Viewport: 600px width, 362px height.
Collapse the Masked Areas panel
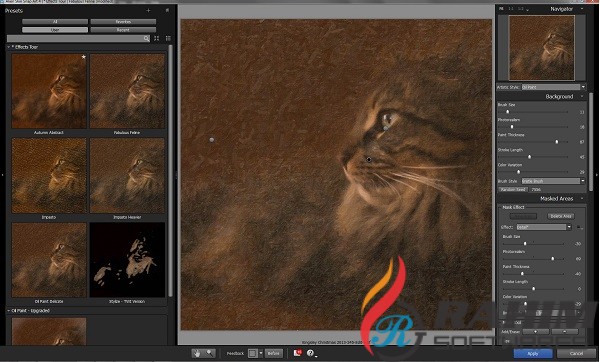coord(582,199)
